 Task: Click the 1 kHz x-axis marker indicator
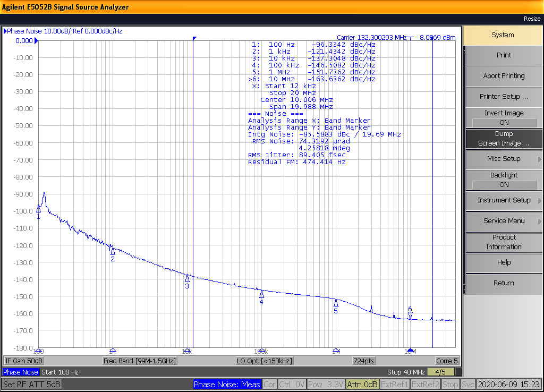pyautogui.click(x=113, y=351)
